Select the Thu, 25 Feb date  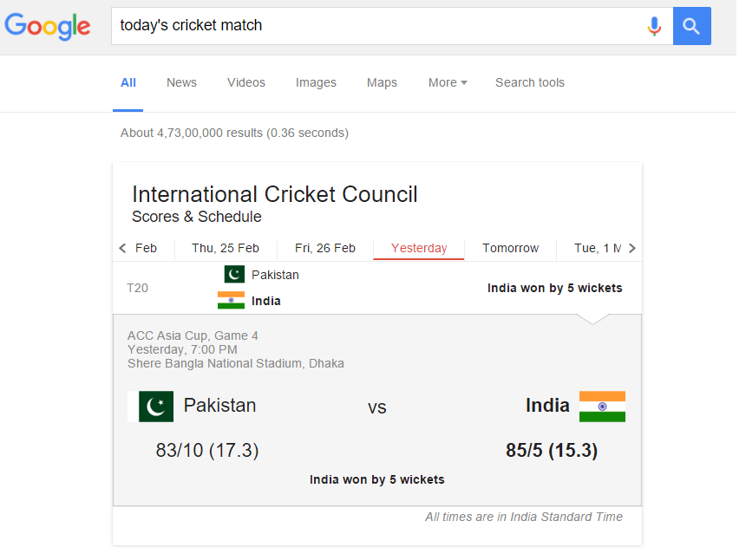tap(225, 248)
